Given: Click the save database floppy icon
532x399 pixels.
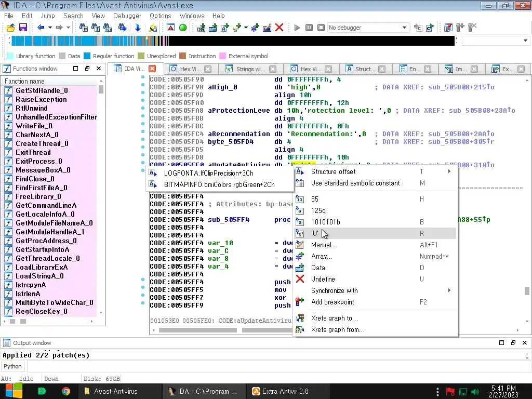Looking at the screenshot, I should [23, 28].
